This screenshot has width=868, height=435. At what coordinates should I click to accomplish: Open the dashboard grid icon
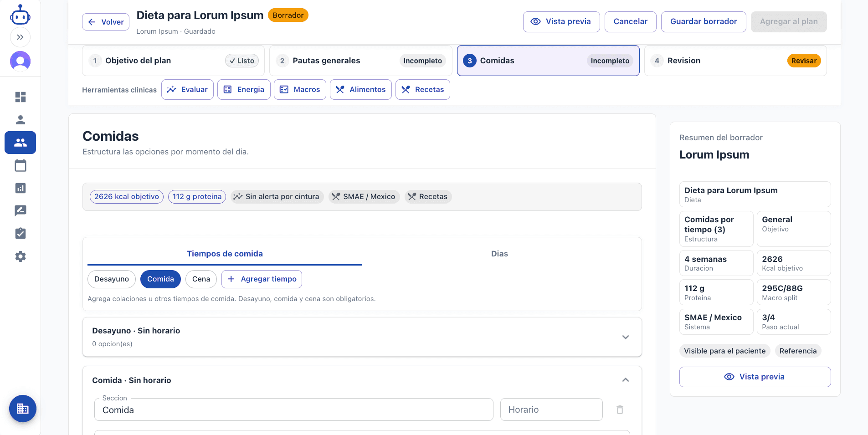point(21,97)
